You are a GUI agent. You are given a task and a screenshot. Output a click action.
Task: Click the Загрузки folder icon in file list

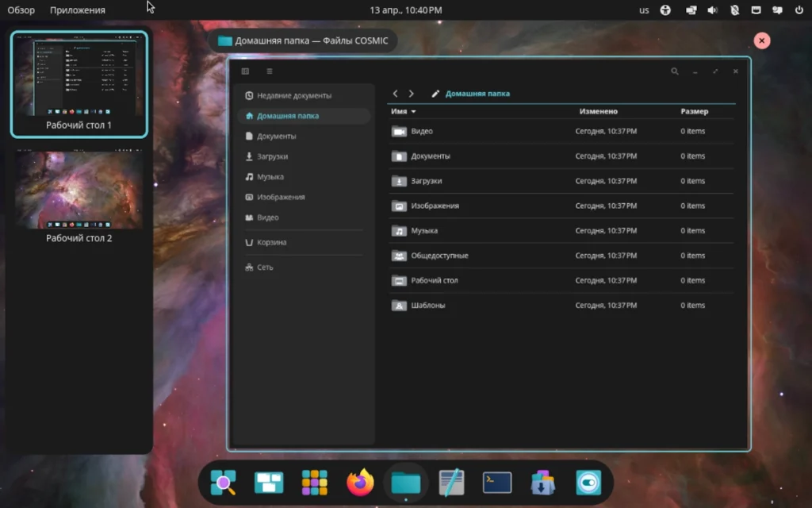[x=399, y=181]
